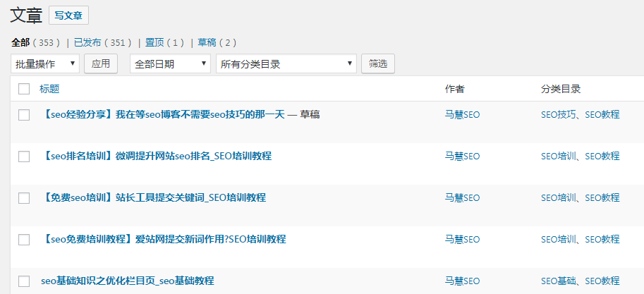
Task: Tick checkbox for 【seo免费培训教程】 post
Action: [24, 240]
